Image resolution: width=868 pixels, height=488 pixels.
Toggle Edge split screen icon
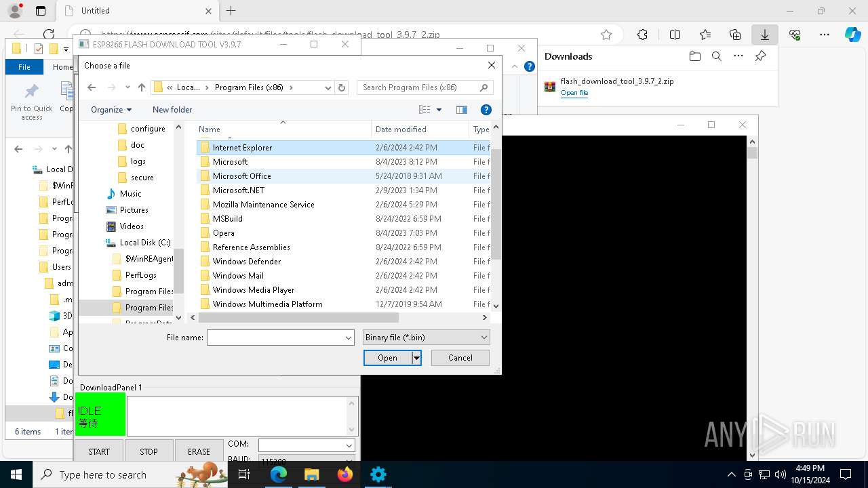click(x=675, y=35)
